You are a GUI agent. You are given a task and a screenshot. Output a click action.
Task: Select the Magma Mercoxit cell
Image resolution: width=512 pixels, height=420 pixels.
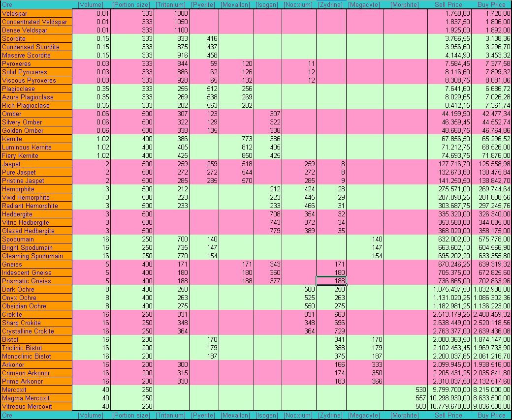pyautogui.click(x=36, y=398)
